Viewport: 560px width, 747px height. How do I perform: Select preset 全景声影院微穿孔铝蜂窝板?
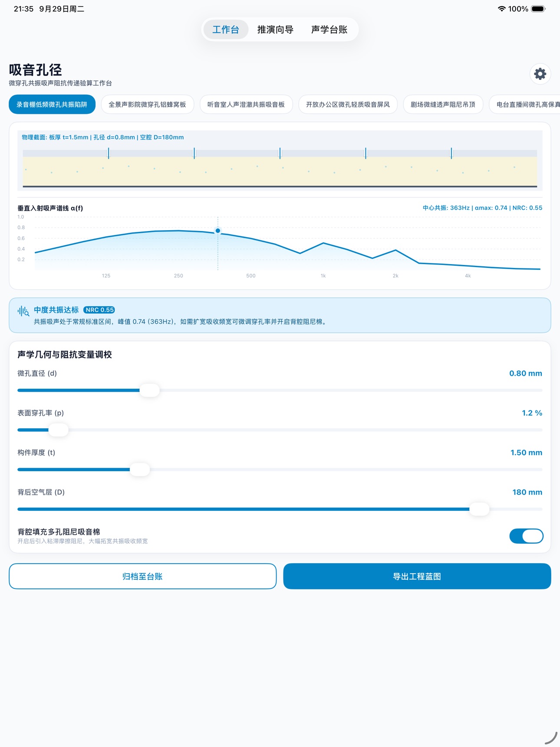coord(147,104)
